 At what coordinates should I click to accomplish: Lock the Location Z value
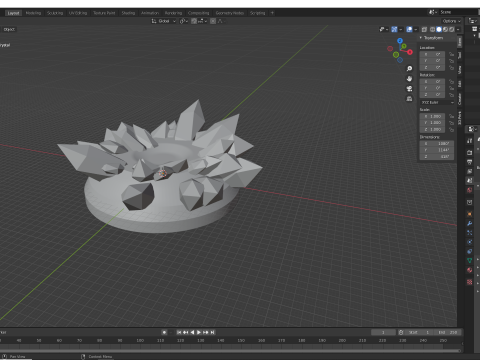click(451, 67)
